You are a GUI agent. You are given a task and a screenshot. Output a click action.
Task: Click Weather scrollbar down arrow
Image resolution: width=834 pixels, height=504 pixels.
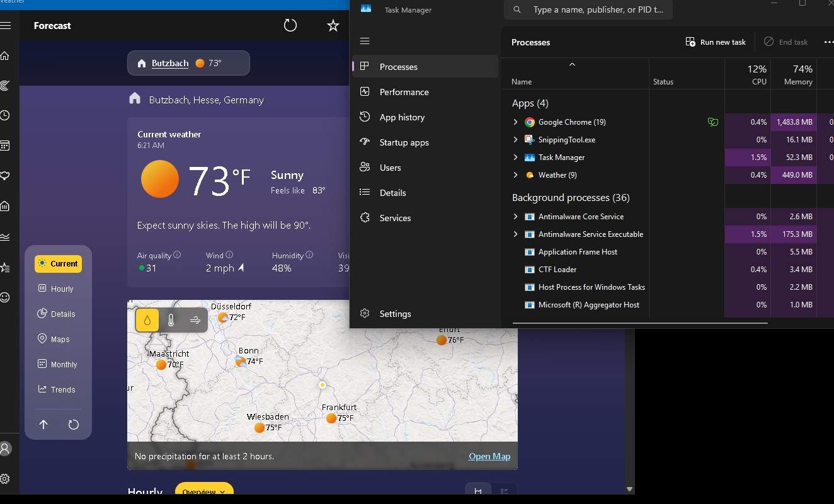pyautogui.click(x=629, y=489)
